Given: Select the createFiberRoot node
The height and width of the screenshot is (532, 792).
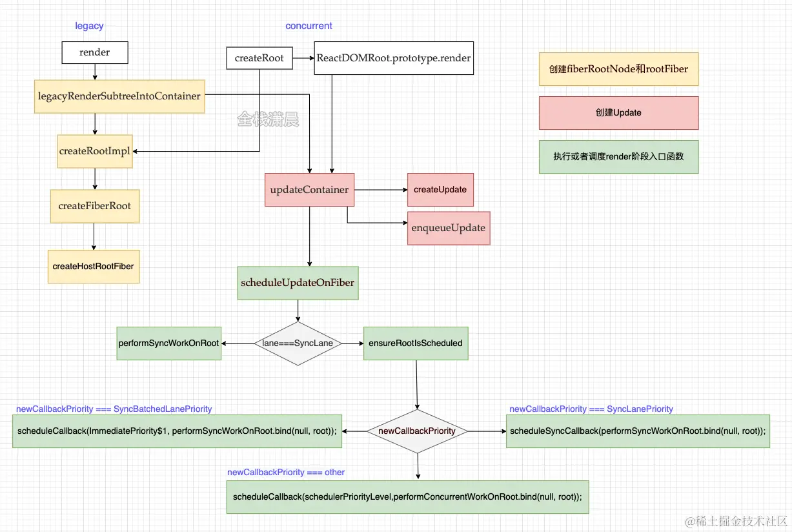Looking at the screenshot, I should coord(94,206).
